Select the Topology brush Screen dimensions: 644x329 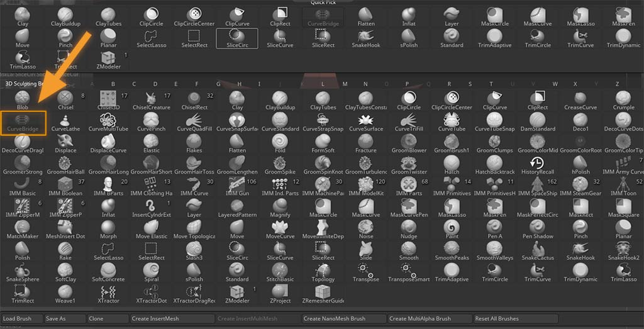pos(323,272)
